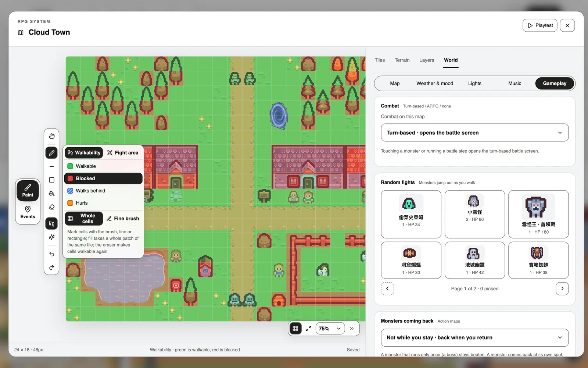Open the 75% zoom dropdown

[x=330, y=329]
